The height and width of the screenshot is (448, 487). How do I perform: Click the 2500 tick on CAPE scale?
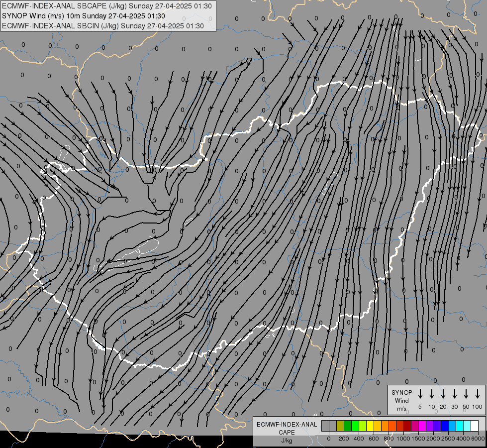pos(448,439)
